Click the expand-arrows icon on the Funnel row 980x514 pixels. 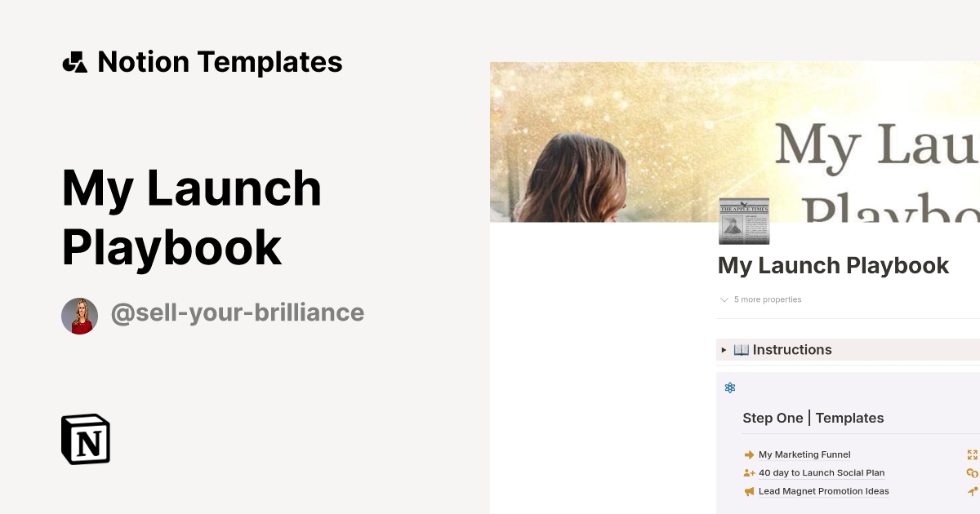(x=972, y=454)
